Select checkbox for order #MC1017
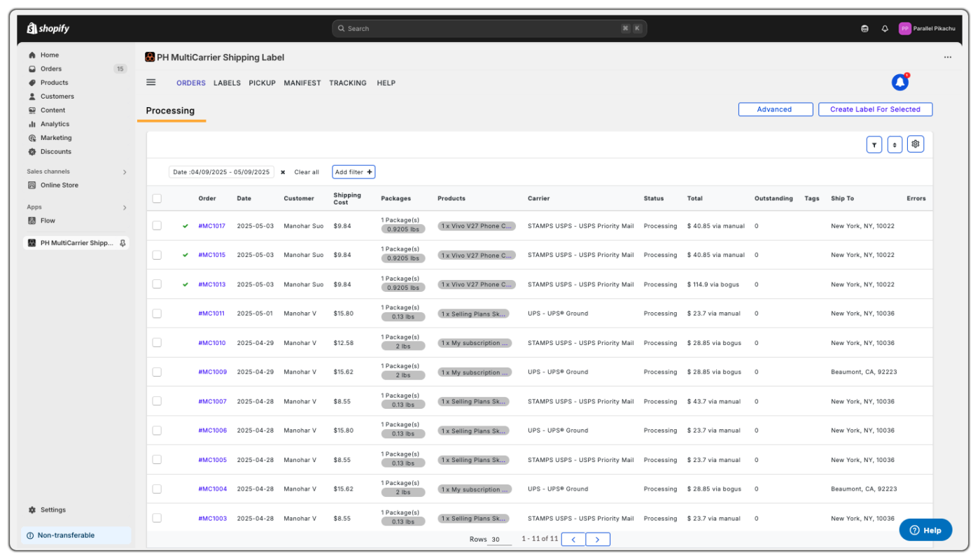 157,225
